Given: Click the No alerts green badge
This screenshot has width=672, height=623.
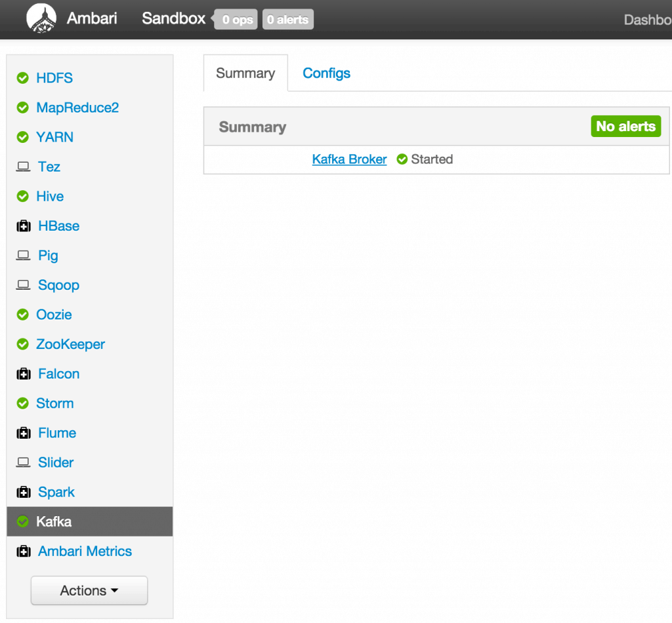Looking at the screenshot, I should (625, 127).
